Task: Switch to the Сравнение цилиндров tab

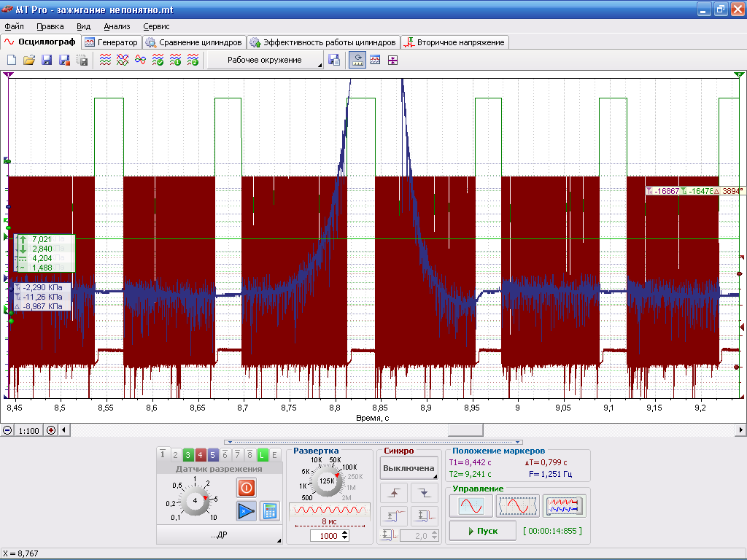Action: coord(194,42)
